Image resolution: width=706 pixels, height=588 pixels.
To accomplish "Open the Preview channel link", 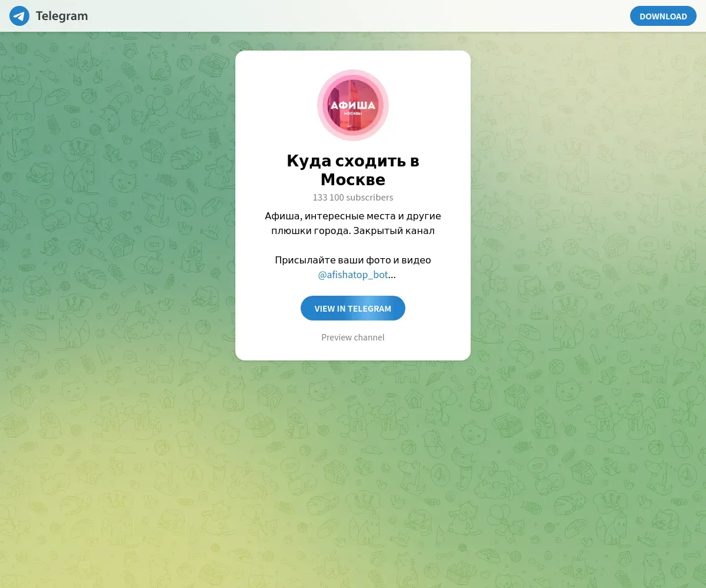I will coord(353,338).
